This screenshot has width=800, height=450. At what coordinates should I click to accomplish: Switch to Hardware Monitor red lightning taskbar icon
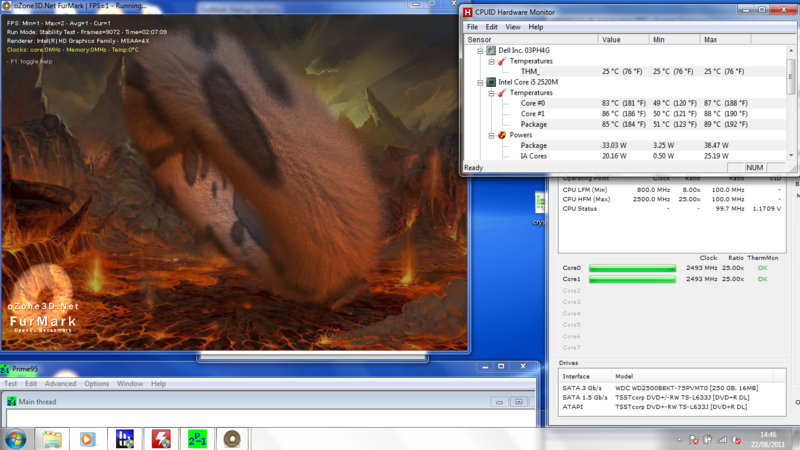coord(161,439)
